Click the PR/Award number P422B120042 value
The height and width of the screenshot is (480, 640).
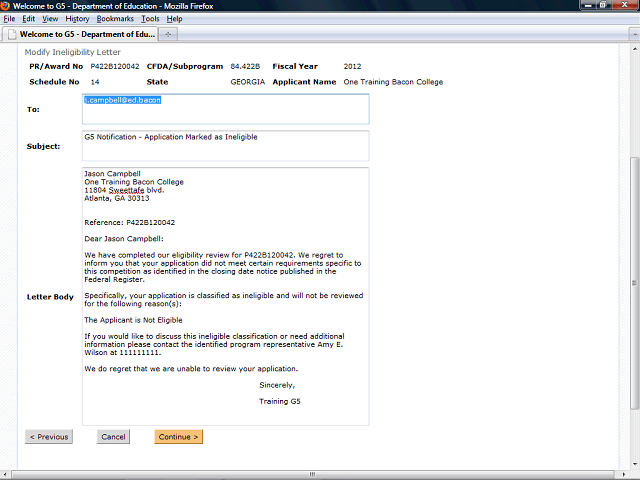115,66
